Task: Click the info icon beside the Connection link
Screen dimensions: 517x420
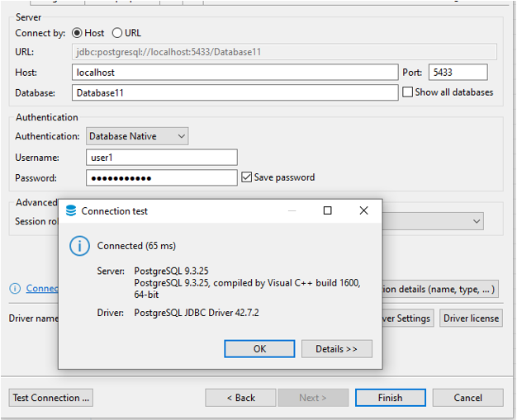Action: [15, 288]
